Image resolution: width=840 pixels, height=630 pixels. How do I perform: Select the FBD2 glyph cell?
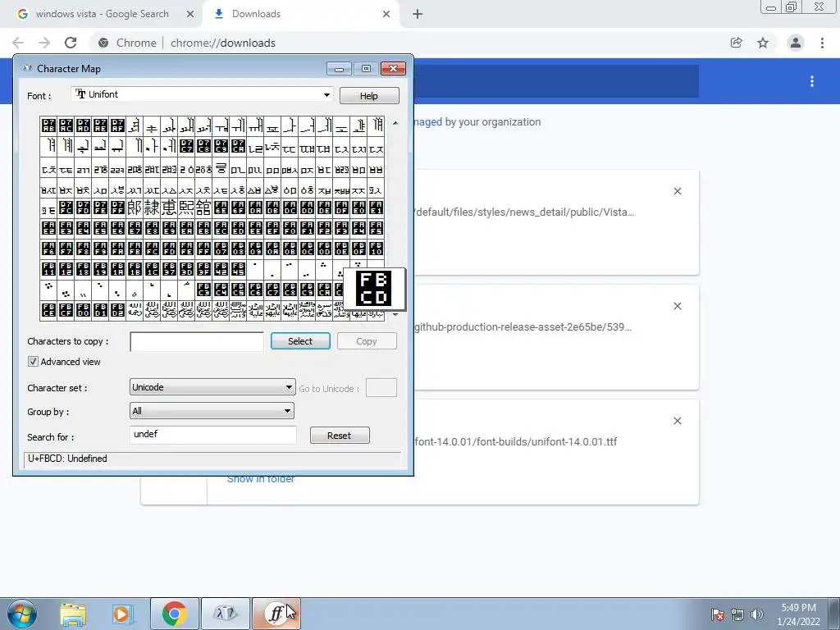pos(117,310)
